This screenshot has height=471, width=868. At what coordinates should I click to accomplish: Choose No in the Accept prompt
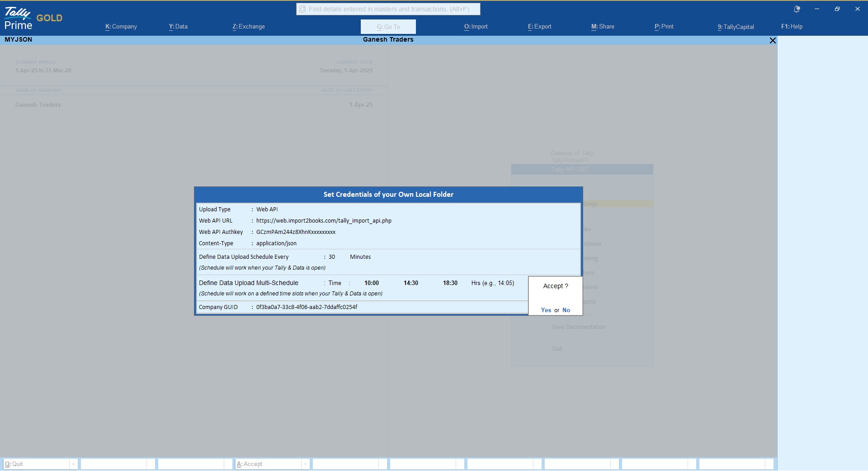pyautogui.click(x=566, y=310)
